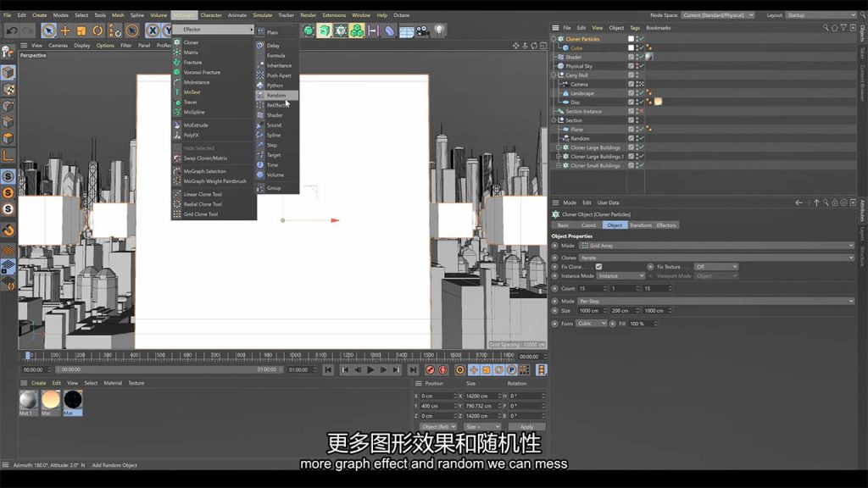Switch to the Effectors tab
The image size is (868, 488).
point(666,225)
